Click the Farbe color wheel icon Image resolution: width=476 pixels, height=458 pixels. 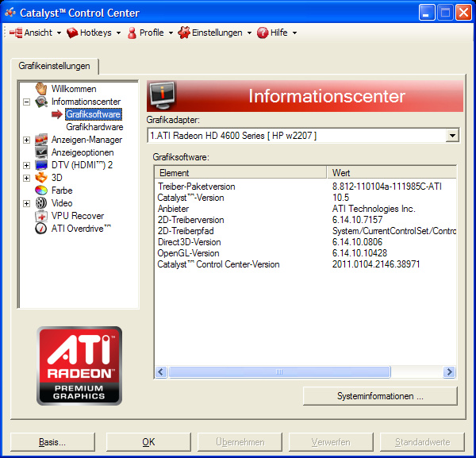41,191
